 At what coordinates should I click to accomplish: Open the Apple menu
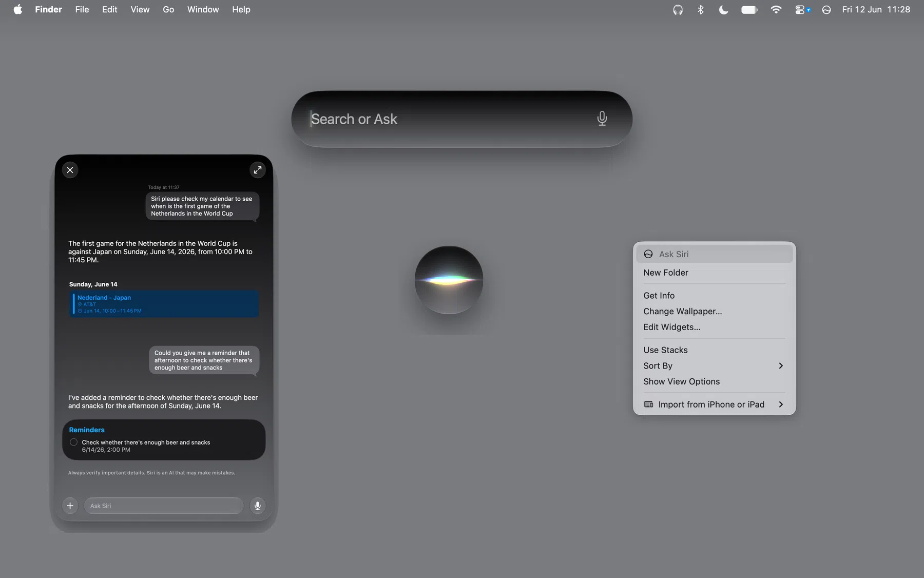(17, 9)
